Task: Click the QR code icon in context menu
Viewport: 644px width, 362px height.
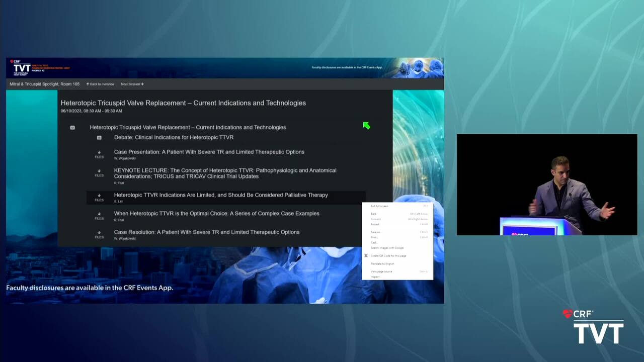Action: [366, 256]
